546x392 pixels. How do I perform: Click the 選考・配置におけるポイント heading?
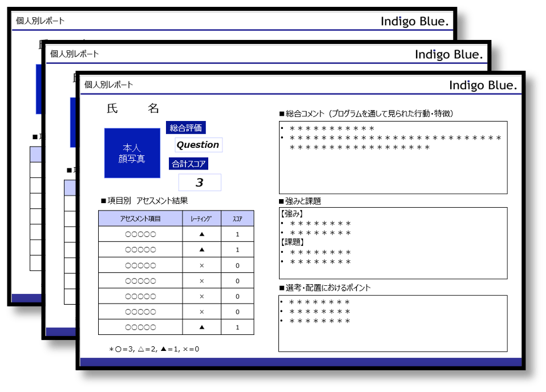click(x=325, y=288)
